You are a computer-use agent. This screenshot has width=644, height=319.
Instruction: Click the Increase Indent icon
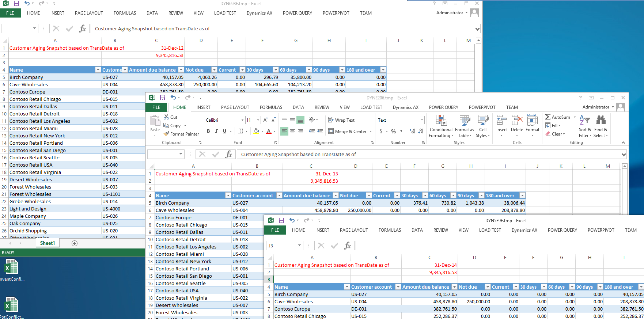coord(320,131)
